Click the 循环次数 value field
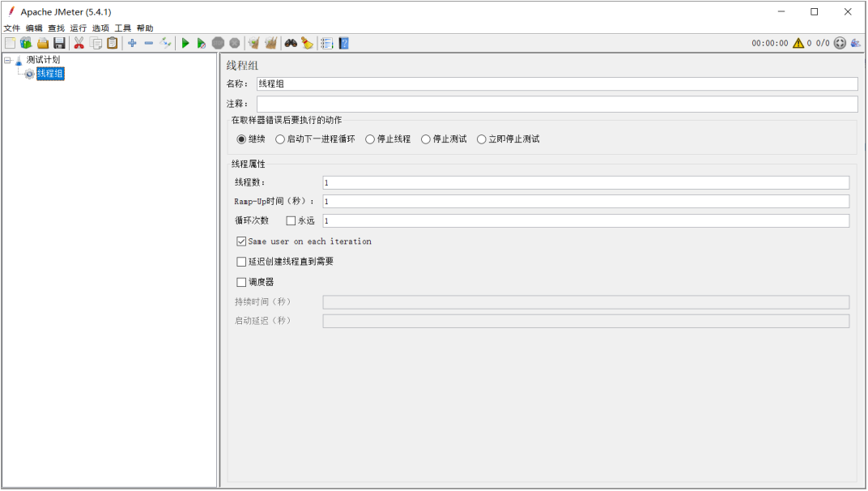 (x=585, y=220)
